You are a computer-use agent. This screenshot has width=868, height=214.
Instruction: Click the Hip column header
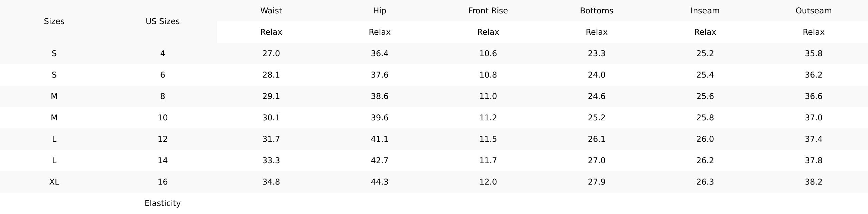(379, 11)
